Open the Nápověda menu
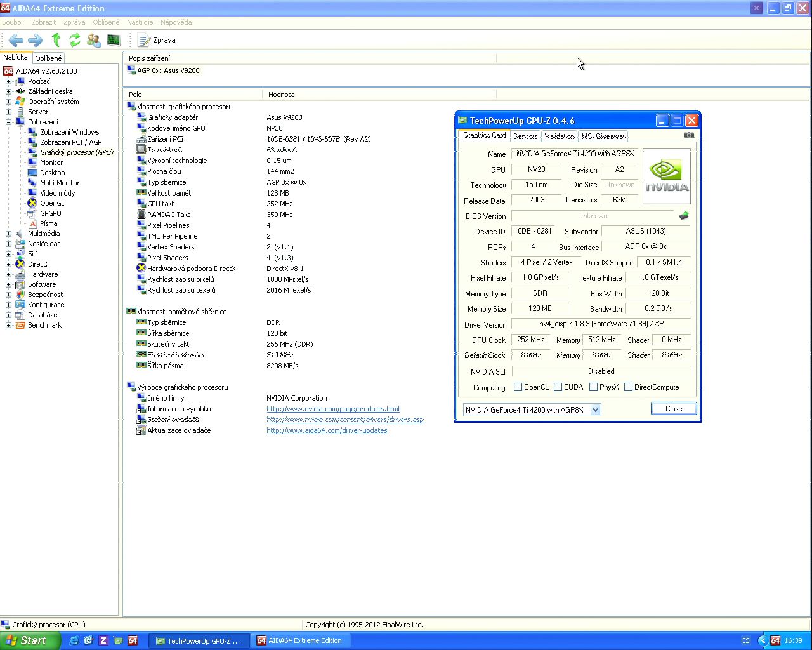 [x=176, y=22]
